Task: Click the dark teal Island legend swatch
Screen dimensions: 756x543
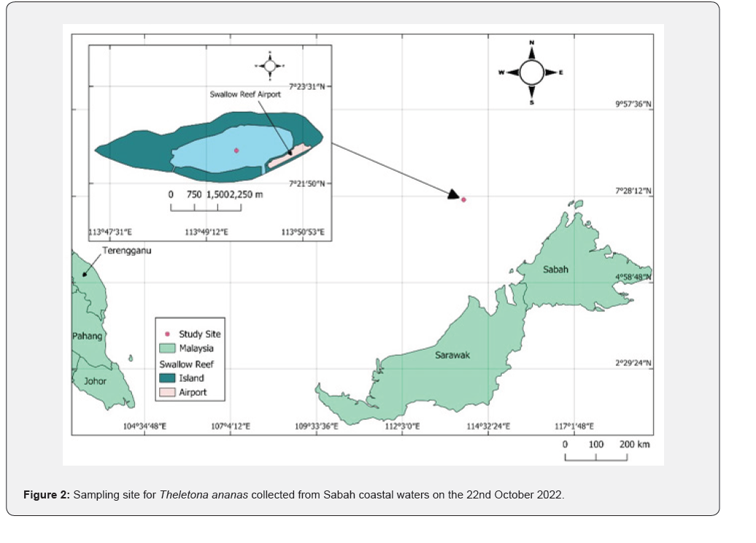Action: (168, 378)
